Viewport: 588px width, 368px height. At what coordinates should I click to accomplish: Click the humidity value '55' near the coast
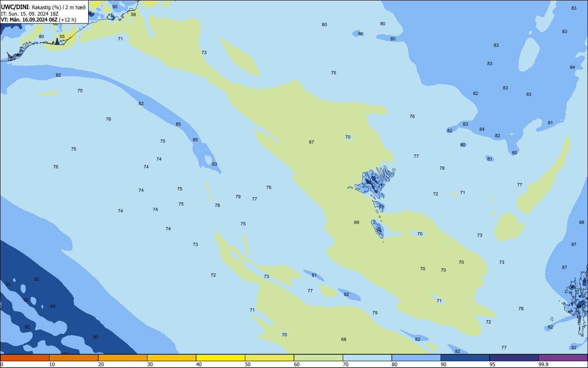pos(62,37)
